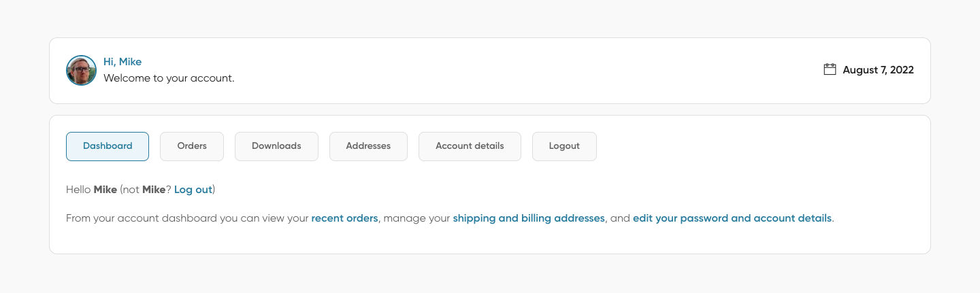Follow the "recent orders" link
Viewport: 980px width, 293px height.
(x=344, y=218)
